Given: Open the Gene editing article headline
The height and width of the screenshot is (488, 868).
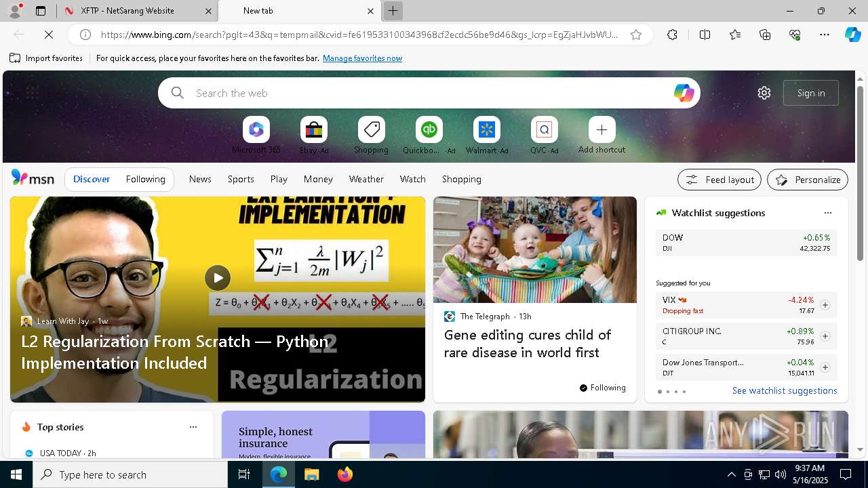Looking at the screenshot, I should [x=528, y=344].
